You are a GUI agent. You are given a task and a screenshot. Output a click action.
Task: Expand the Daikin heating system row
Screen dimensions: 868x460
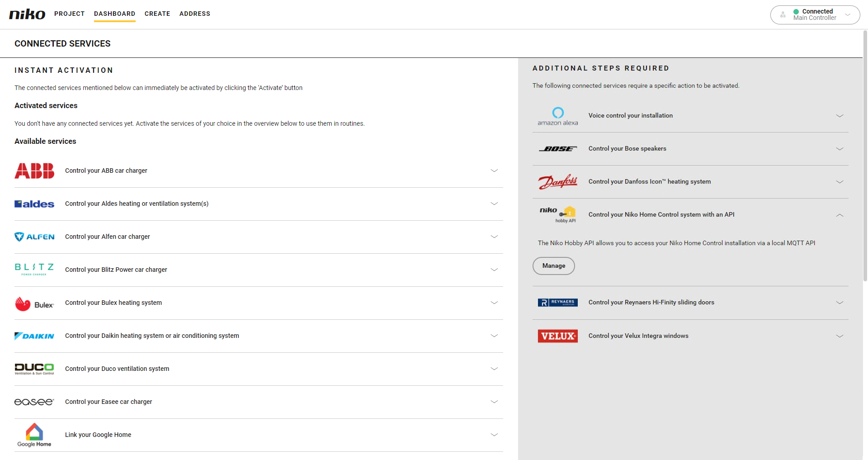[494, 336]
